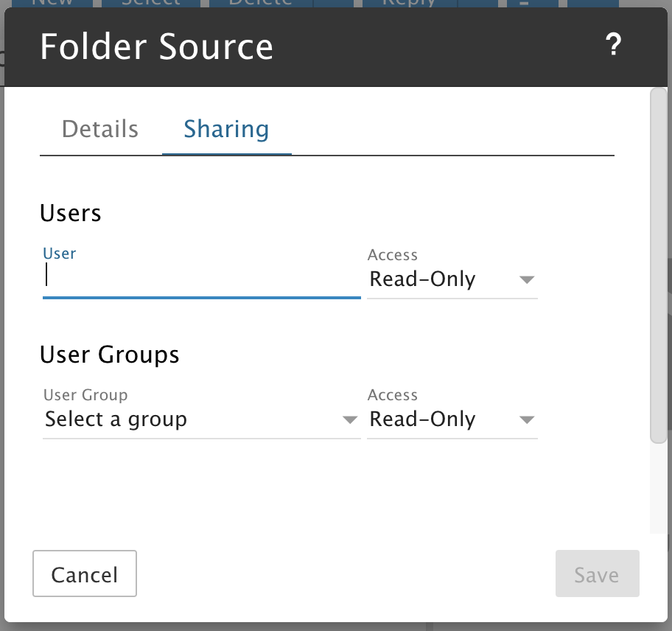This screenshot has height=631, width=672.
Task: Select the Sharing tab
Action: coord(226,129)
